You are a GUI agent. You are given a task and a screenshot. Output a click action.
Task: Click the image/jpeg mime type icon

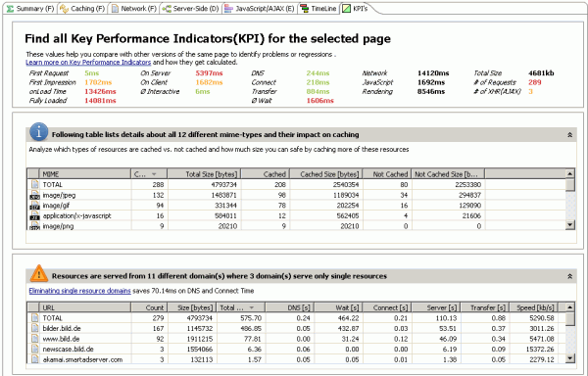(35, 195)
